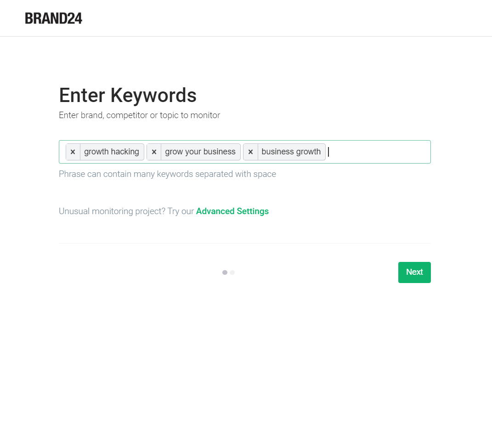Open the Advanced Settings link
This screenshot has width=492, height=448.
point(232,211)
